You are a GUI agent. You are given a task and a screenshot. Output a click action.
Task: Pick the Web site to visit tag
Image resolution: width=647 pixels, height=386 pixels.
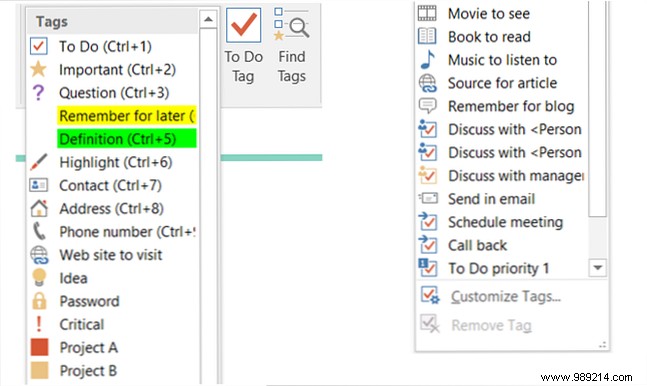[x=111, y=255]
